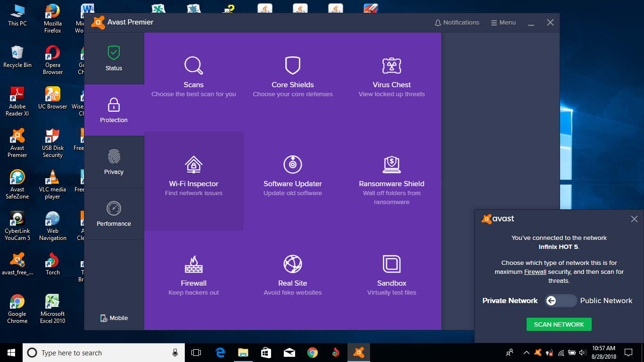
Task: Select the UC Browser desktop icon
Action: tap(53, 98)
